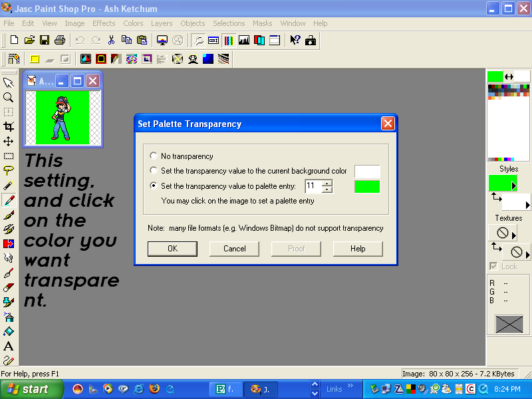Expand the background Styles white swatch arrow

(527, 205)
